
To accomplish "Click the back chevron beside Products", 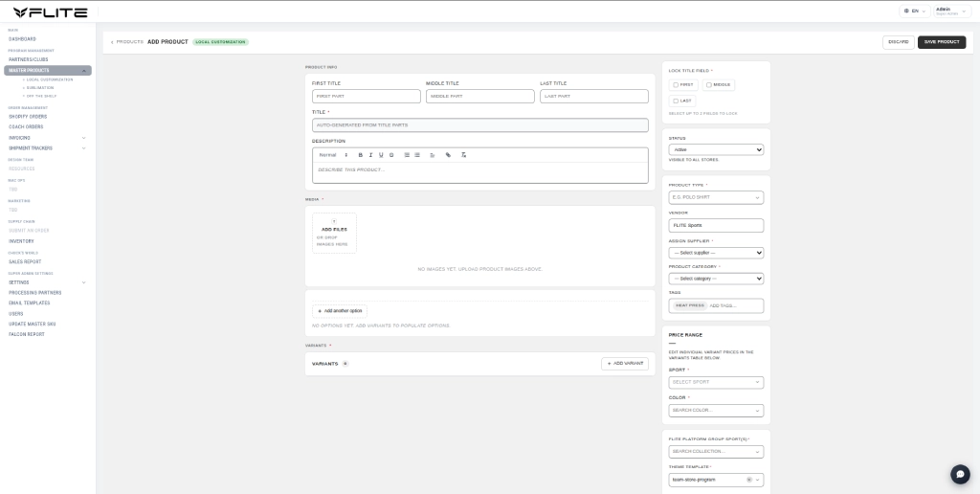I will click(x=112, y=42).
